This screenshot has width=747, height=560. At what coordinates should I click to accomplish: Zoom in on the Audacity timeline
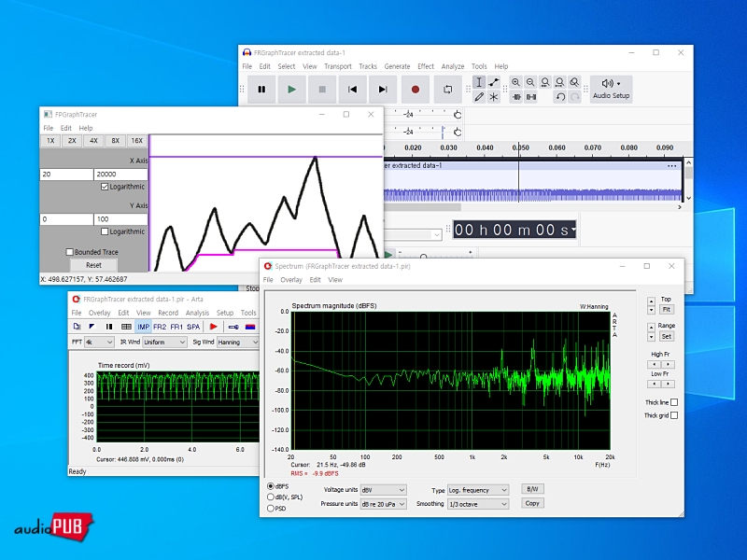click(516, 82)
